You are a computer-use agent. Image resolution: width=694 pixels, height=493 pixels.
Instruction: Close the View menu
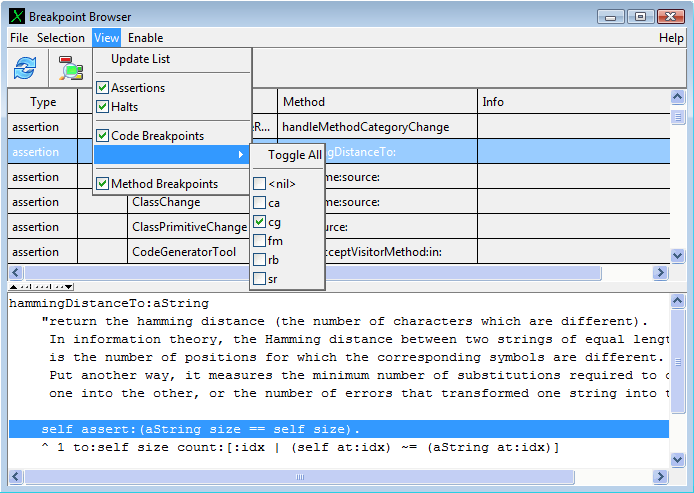[x=106, y=38]
